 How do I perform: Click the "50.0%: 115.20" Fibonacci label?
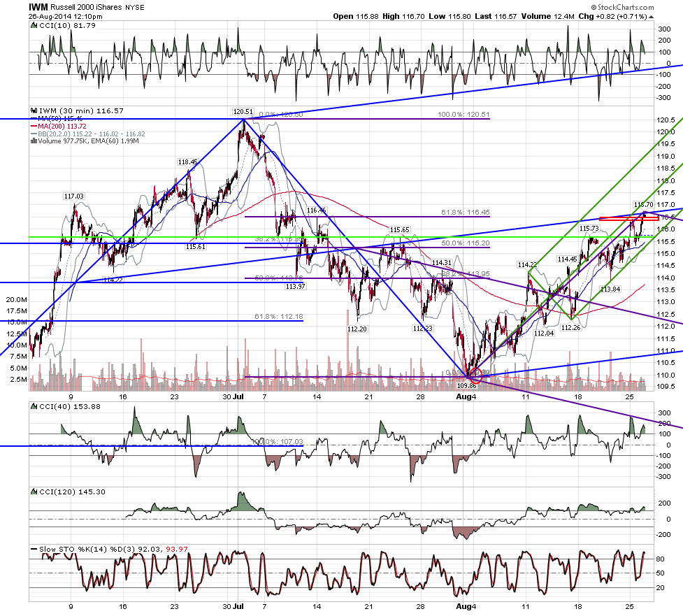[466, 243]
